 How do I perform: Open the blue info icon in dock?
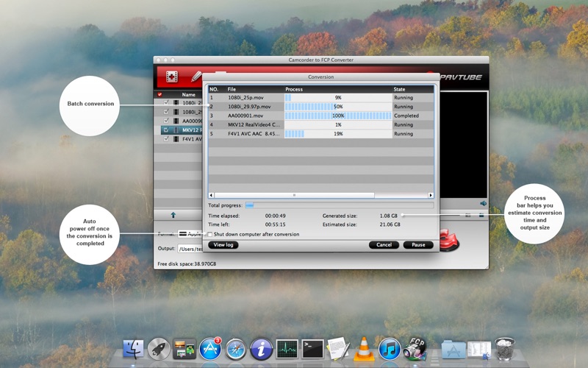click(x=261, y=349)
